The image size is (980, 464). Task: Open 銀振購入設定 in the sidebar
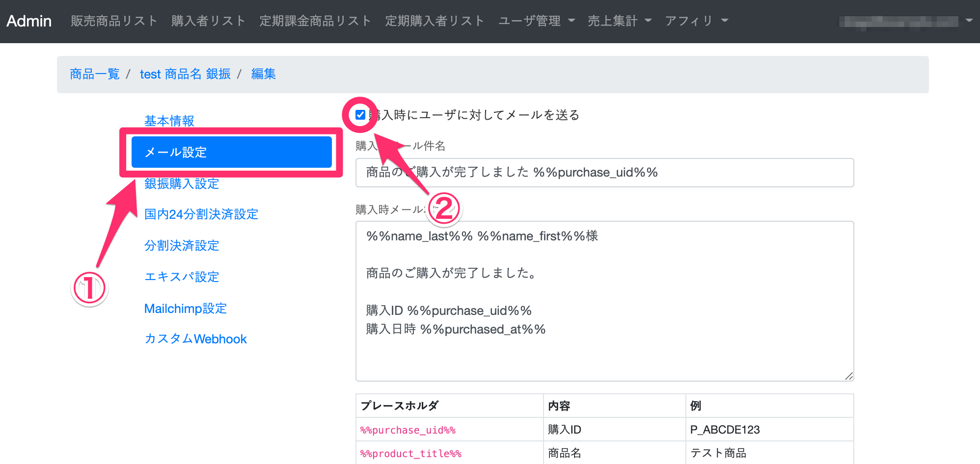point(182,184)
